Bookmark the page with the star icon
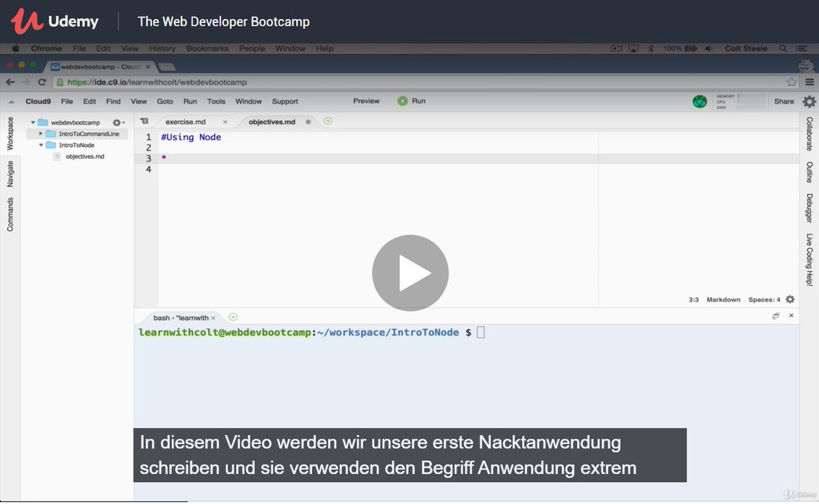Screen dimensions: 819x504 tap(792, 82)
